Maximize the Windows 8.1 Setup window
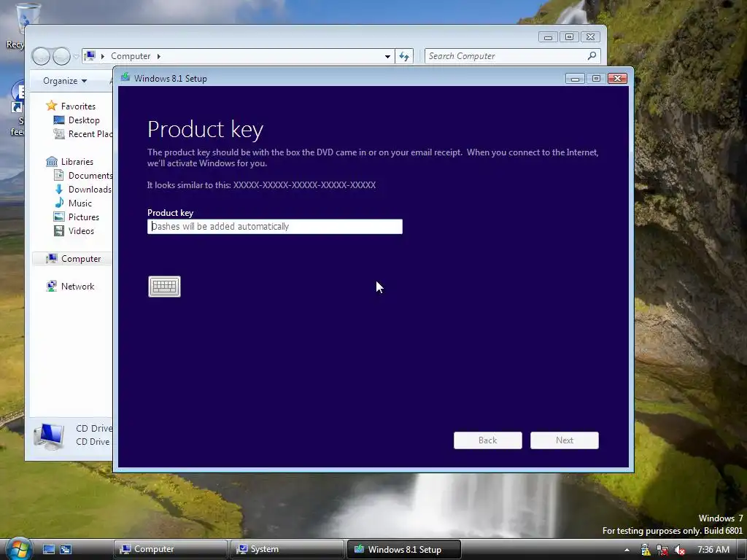This screenshot has height=560, width=747. click(x=596, y=79)
